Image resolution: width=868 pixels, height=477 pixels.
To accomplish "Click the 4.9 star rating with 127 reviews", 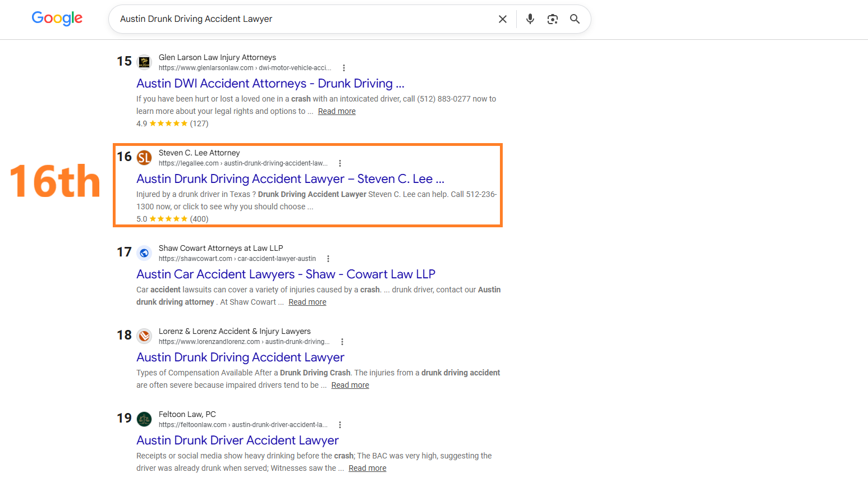I will click(172, 123).
